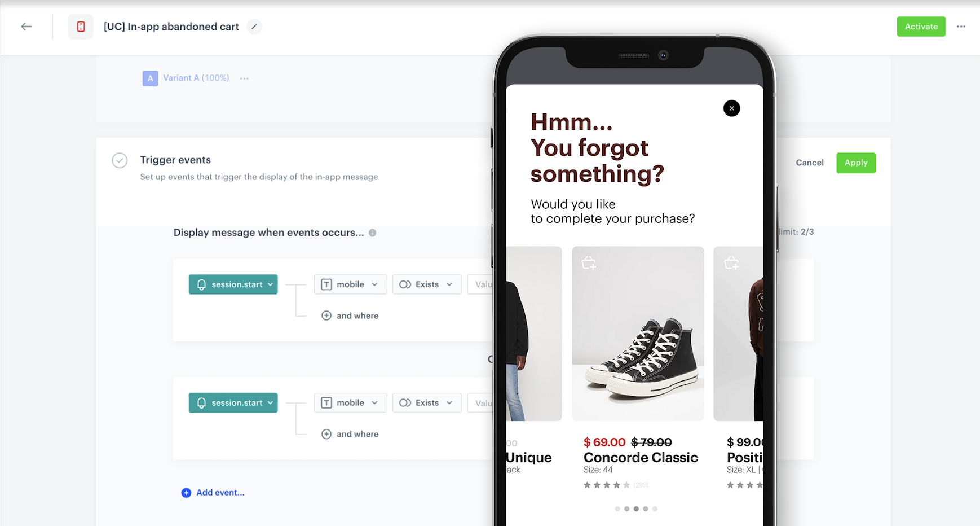Click info icon beside Display message heading
980x526 pixels.
coord(372,233)
